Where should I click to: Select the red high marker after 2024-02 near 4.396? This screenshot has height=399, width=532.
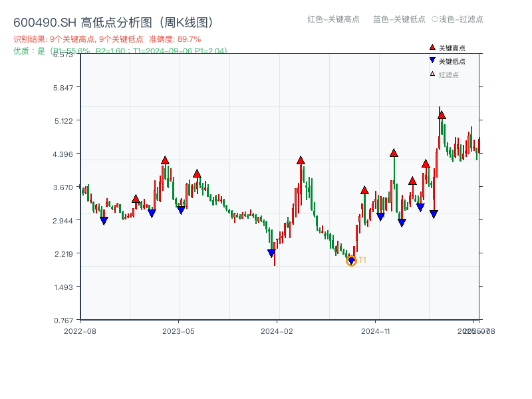pos(301,160)
